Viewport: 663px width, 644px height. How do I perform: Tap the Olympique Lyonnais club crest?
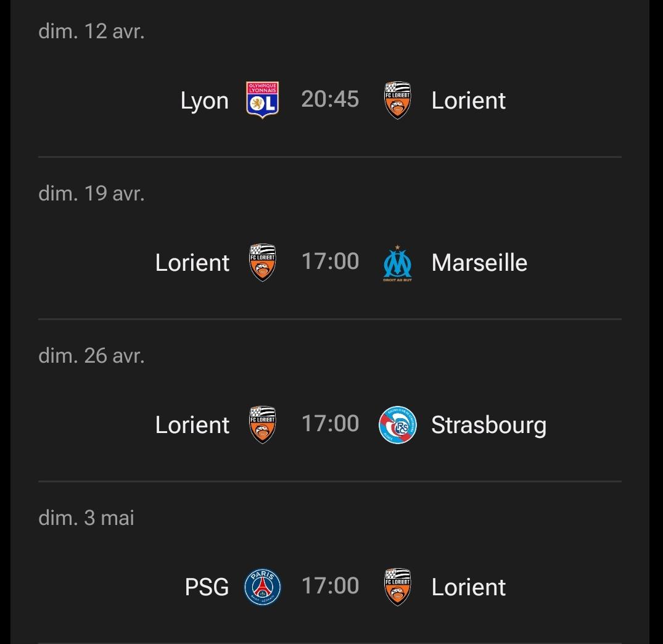(x=262, y=100)
